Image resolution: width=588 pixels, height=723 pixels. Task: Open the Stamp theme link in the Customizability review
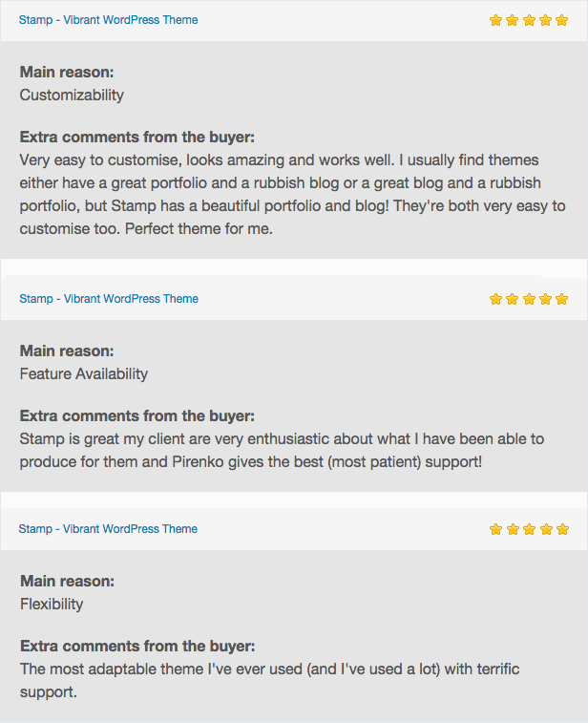[108, 20]
